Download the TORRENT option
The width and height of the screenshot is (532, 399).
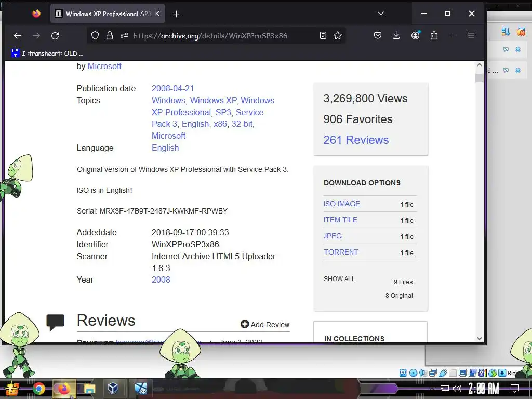341,252
